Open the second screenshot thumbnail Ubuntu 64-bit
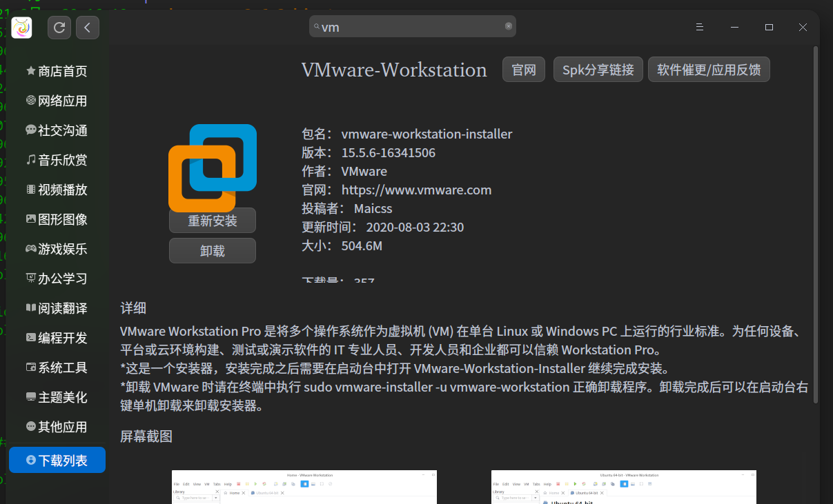Viewport: 833px width, 504px height. (624, 487)
